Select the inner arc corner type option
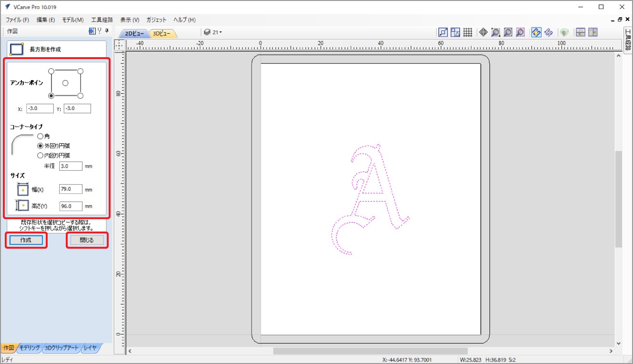 tap(41, 155)
